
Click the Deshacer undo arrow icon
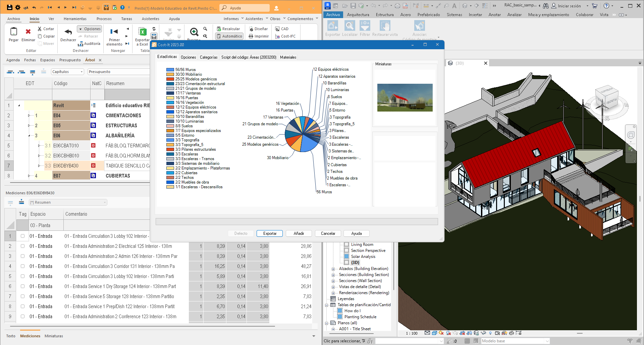(x=68, y=32)
